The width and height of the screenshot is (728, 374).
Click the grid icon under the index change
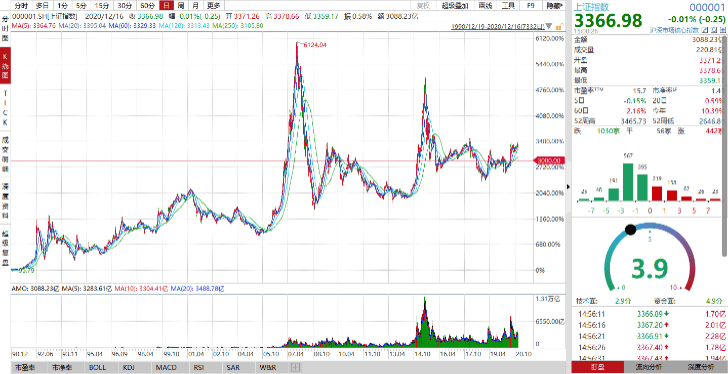click(723, 30)
